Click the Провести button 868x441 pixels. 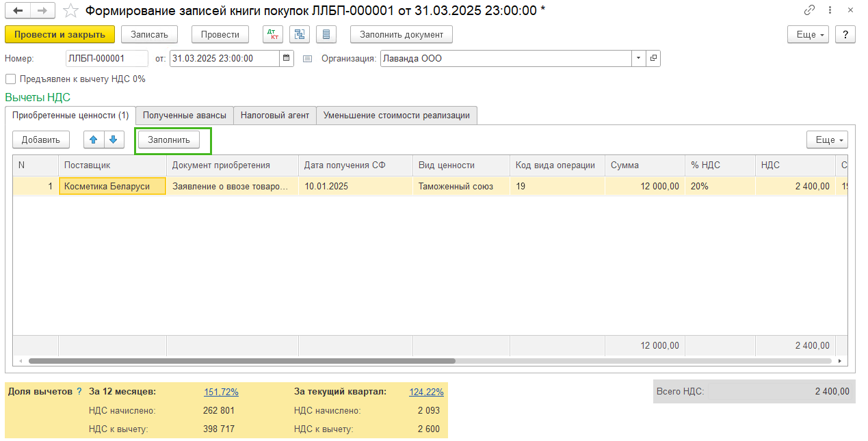220,34
